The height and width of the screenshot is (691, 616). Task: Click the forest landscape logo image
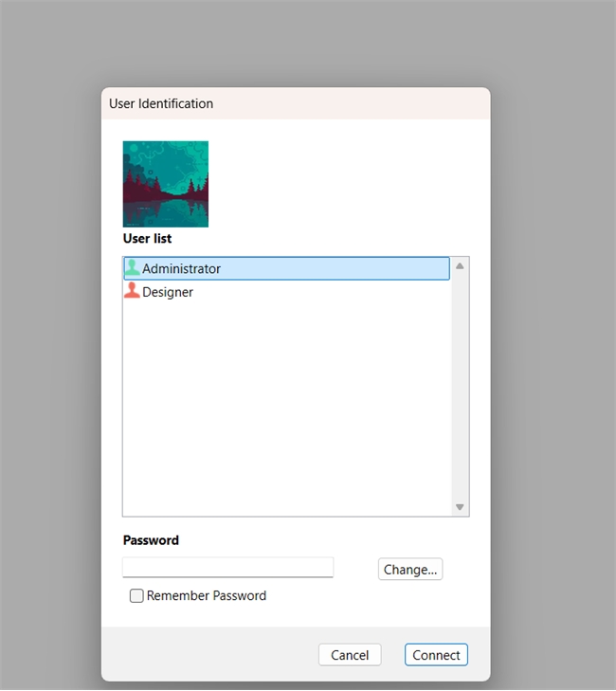click(x=166, y=184)
